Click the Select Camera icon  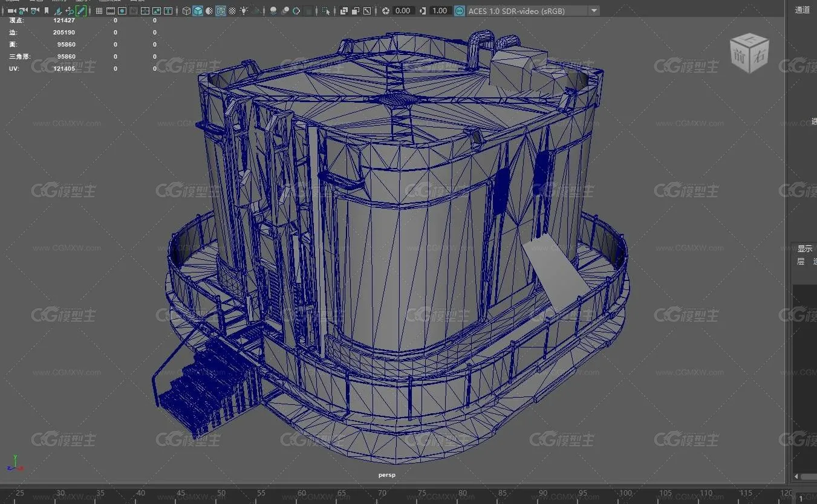click(11, 11)
